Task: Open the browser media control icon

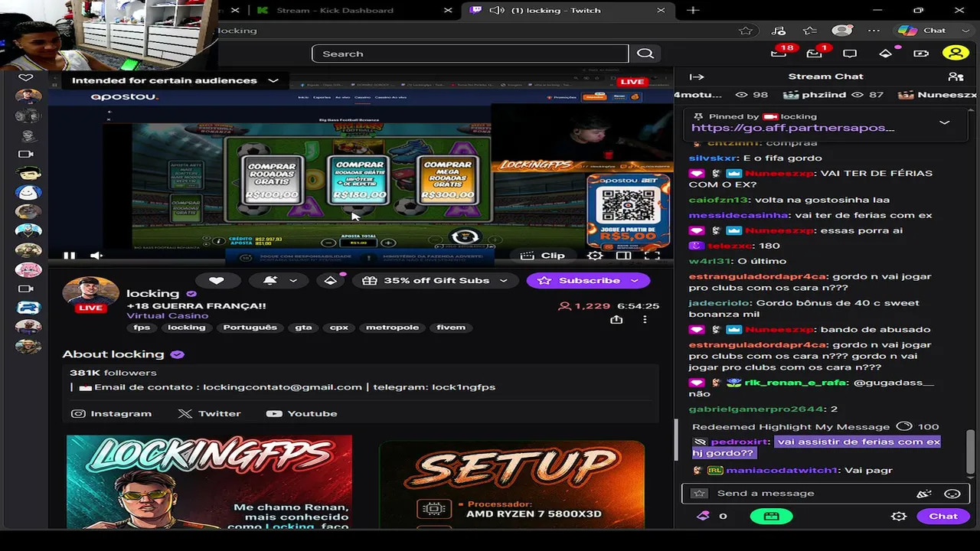Action: (779, 31)
